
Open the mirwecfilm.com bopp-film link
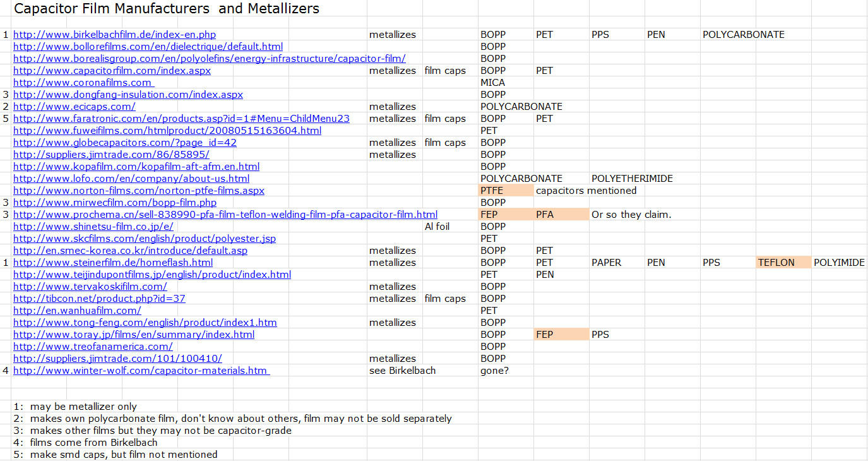pos(115,203)
